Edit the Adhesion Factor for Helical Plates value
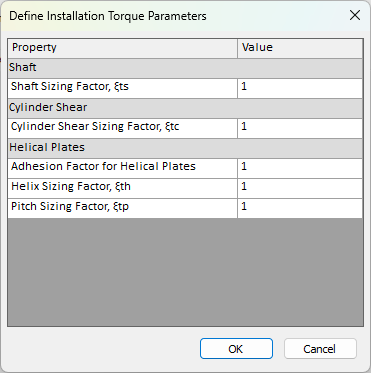This screenshot has width=371, height=373. (300, 168)
